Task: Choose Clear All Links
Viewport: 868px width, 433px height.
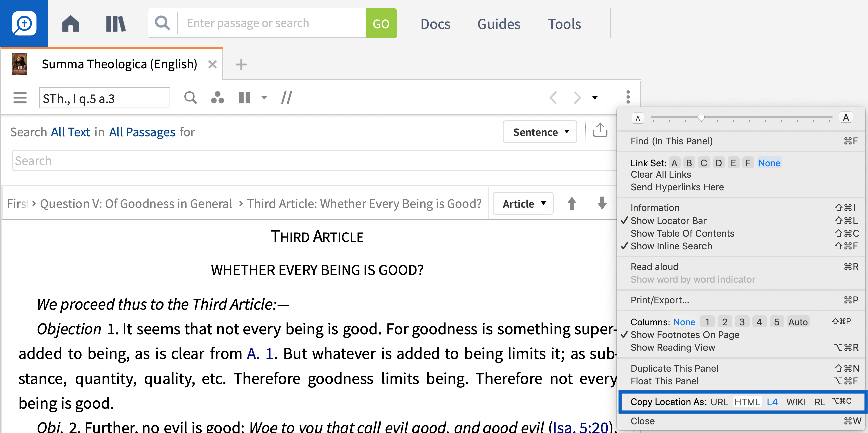Action: tap(660, 174)
